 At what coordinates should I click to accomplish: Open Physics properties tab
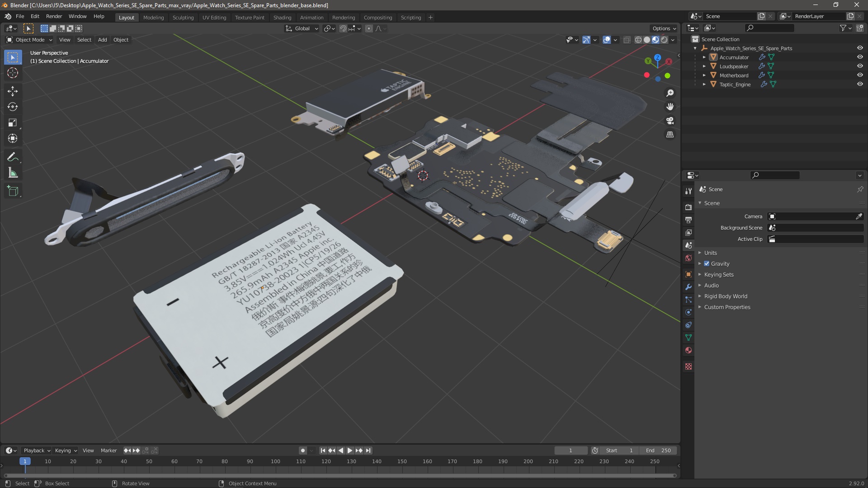[689, 312]
